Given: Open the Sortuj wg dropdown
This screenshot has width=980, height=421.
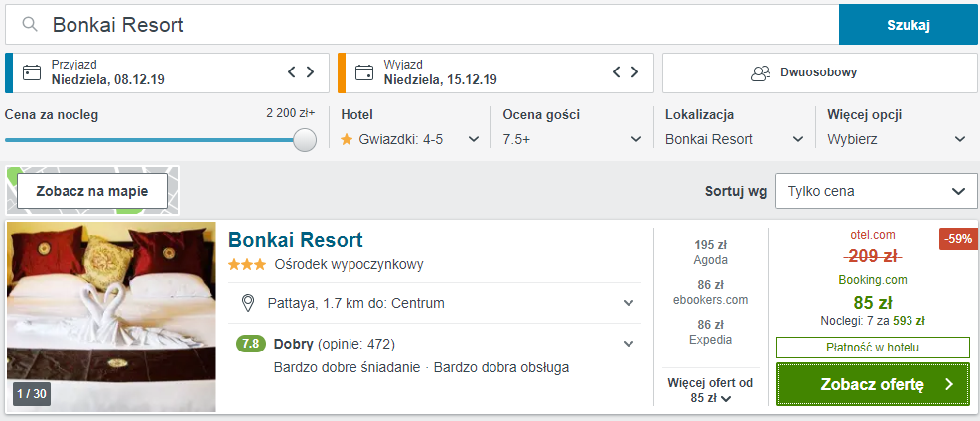Looking at the screenshot, I should click(x=877, y=191).
